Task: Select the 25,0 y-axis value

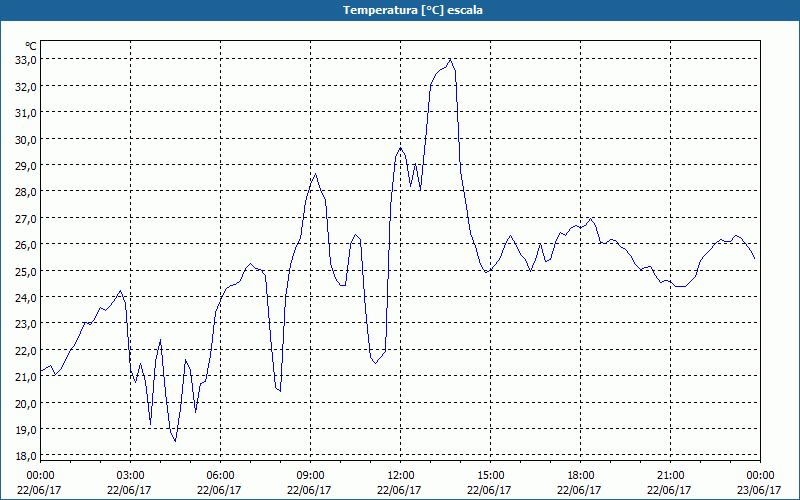Action: pos(27,271)
